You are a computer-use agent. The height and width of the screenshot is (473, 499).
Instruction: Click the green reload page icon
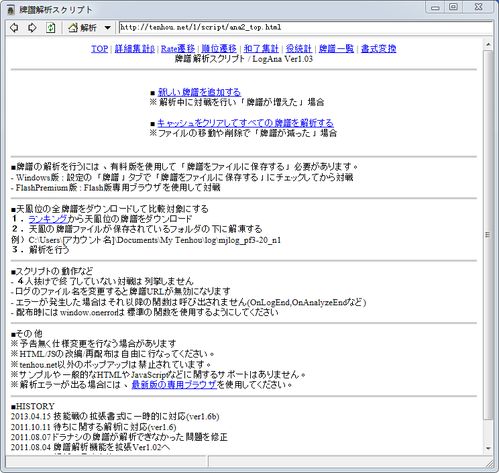pos(50,28)
